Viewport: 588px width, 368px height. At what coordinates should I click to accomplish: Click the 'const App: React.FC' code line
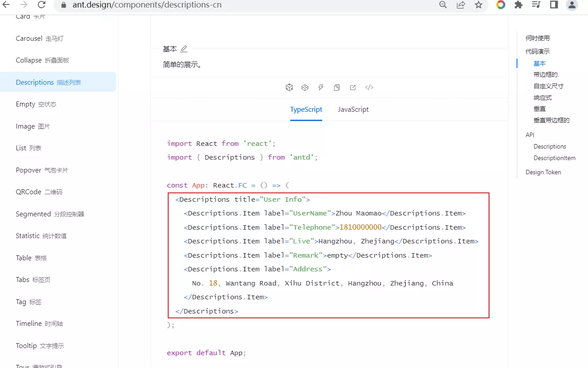coord(228,185)
